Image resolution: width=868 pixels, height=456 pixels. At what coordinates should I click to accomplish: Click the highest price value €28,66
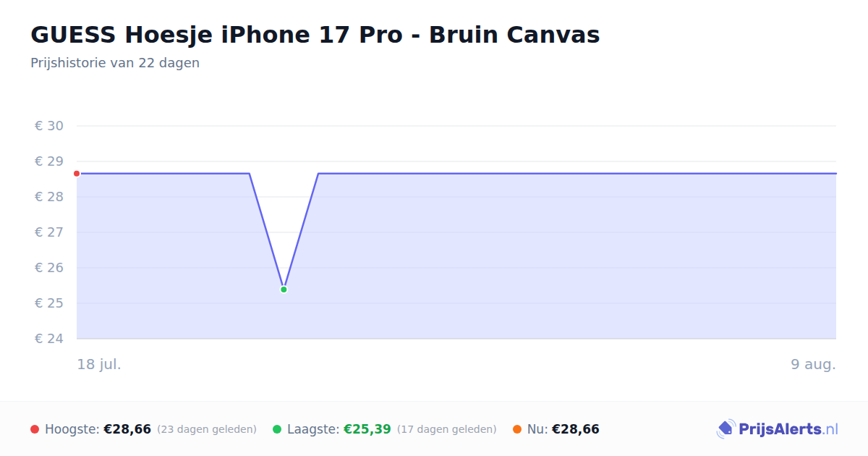[127, 429]
